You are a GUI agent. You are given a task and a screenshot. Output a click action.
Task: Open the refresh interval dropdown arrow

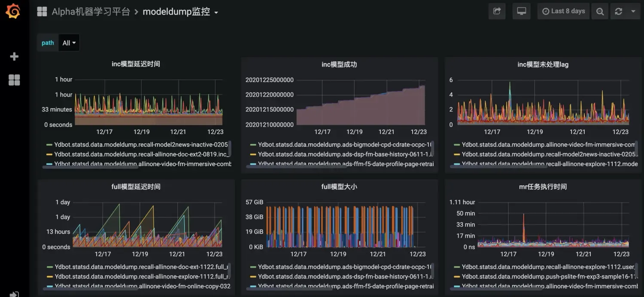click(633, 12)
